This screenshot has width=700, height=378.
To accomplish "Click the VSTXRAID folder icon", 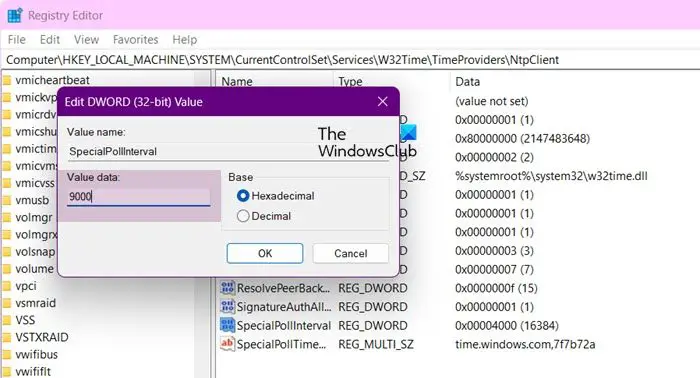I will (7, 337).
